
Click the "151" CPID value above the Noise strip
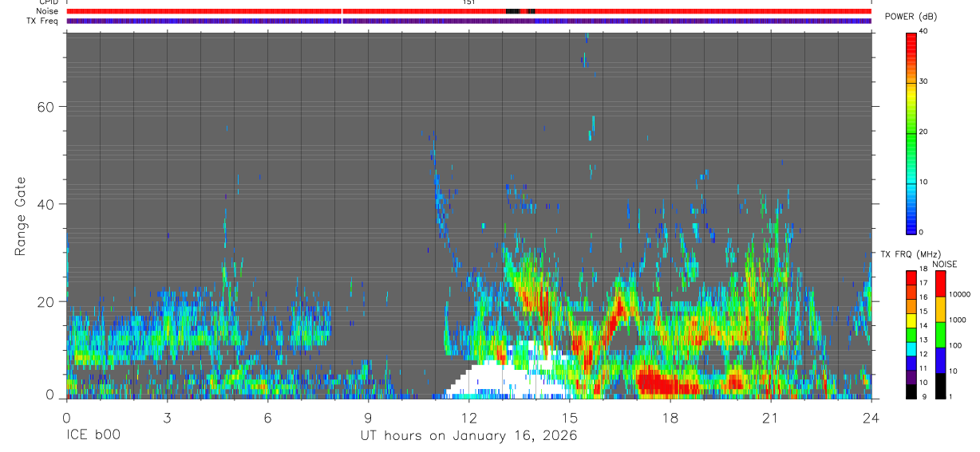pos(468,2)
